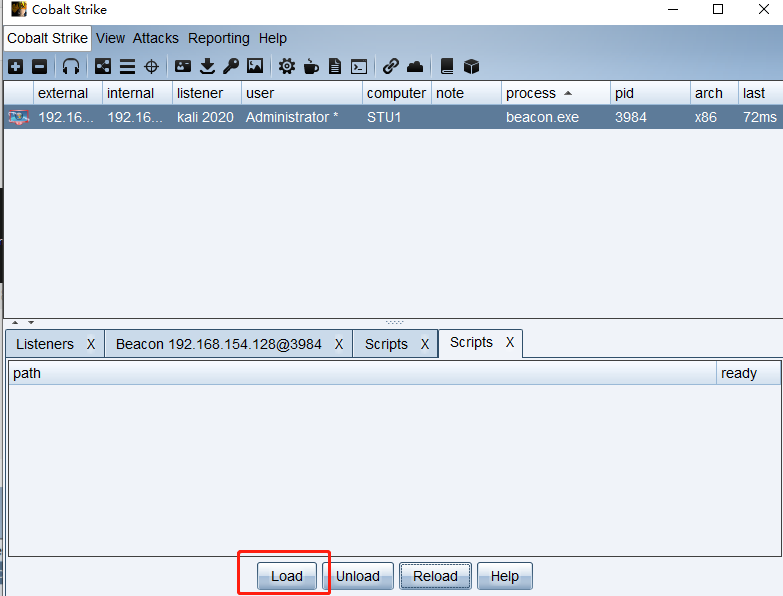Click the chain link host file icon

point(391,66)
